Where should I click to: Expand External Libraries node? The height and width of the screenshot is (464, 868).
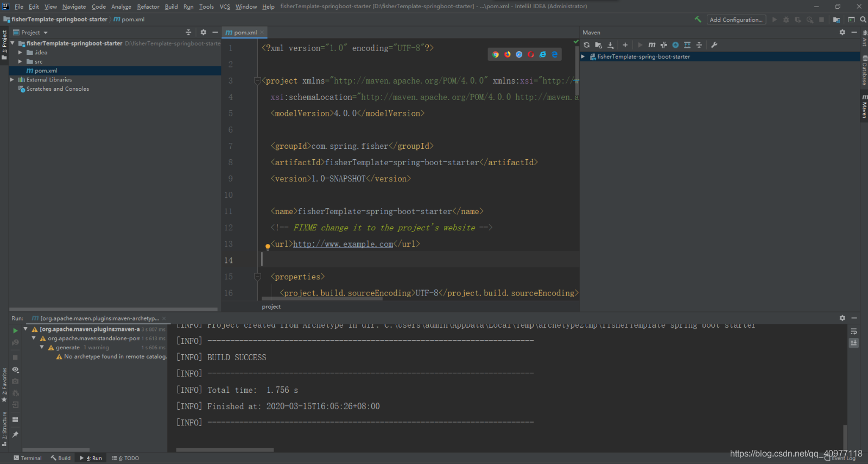(12, 80)
